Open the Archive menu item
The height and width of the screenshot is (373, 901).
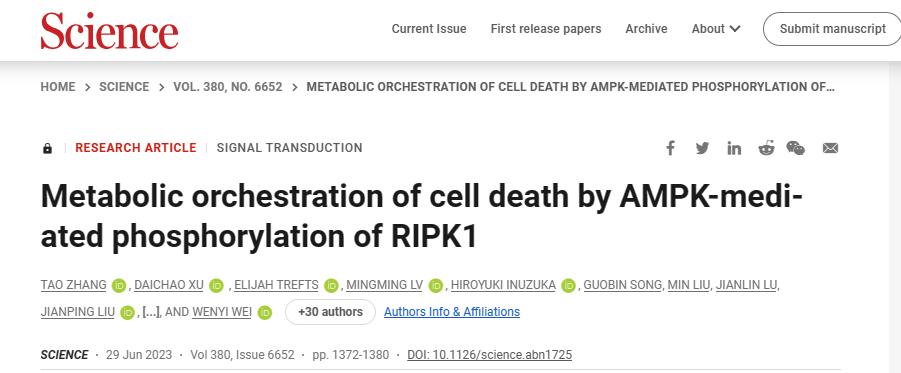[x=646, y=29]
